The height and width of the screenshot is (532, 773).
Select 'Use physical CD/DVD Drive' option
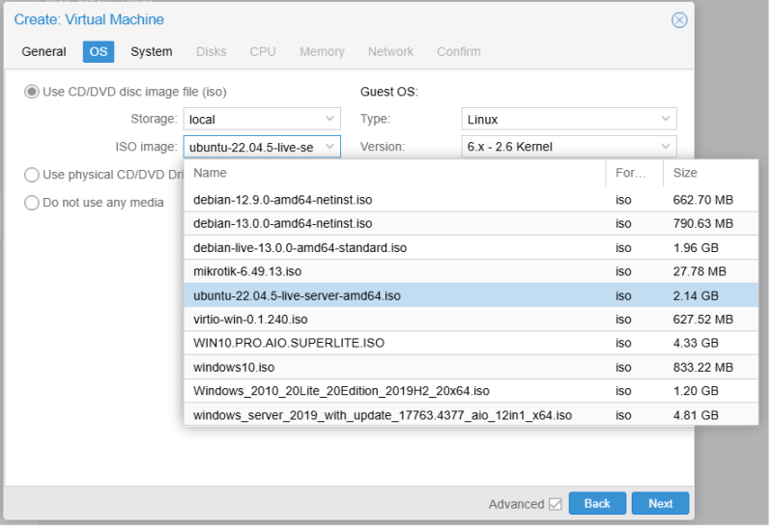32,175
